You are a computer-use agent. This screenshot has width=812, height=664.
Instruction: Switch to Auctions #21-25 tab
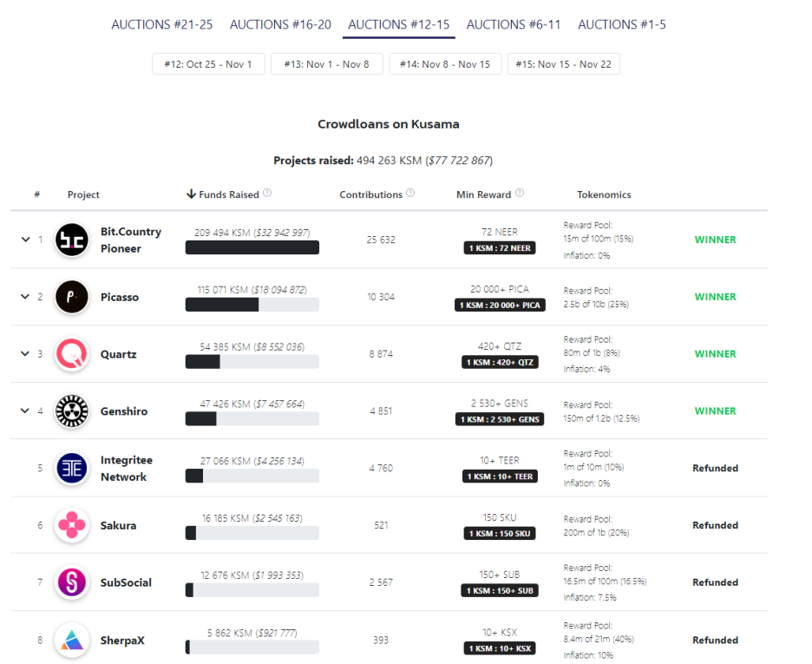click(x=162, y=24)
